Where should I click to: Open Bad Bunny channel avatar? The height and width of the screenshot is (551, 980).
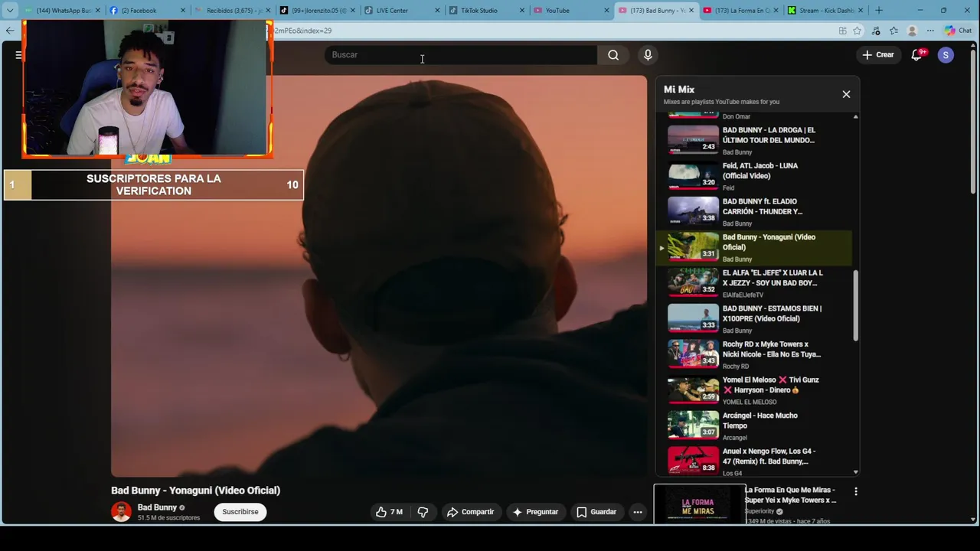121,512
